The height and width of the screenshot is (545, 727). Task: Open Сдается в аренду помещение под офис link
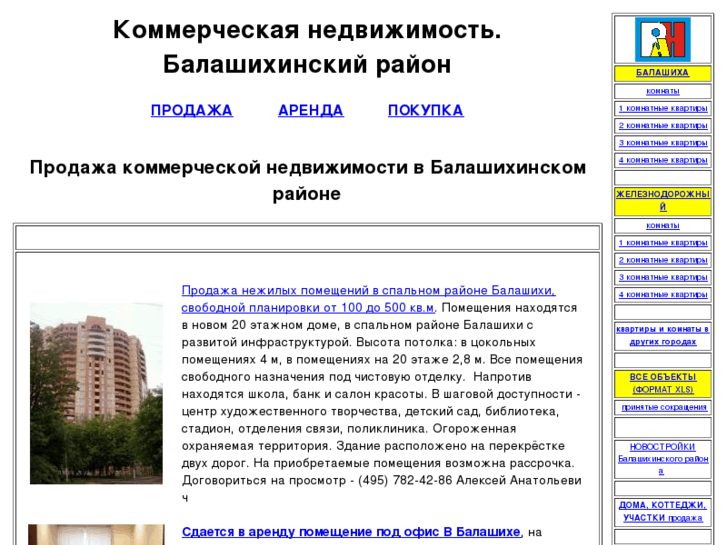point(351,532)
